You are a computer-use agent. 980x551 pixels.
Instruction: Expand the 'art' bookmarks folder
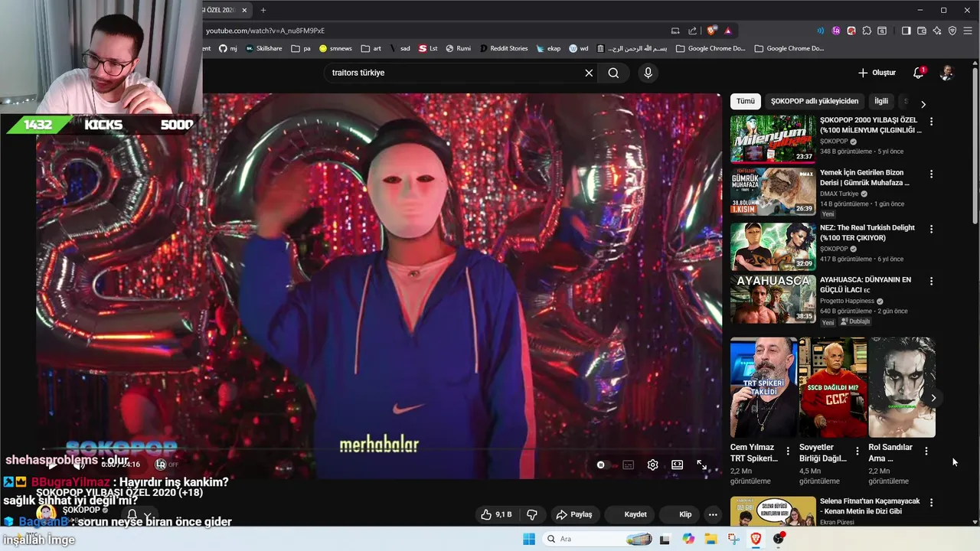point(371,48)
